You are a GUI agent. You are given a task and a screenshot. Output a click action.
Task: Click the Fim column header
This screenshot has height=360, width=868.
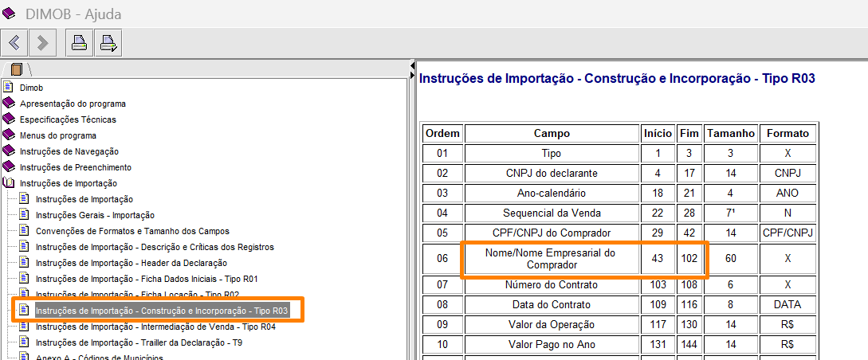click(x=689, y=133)
